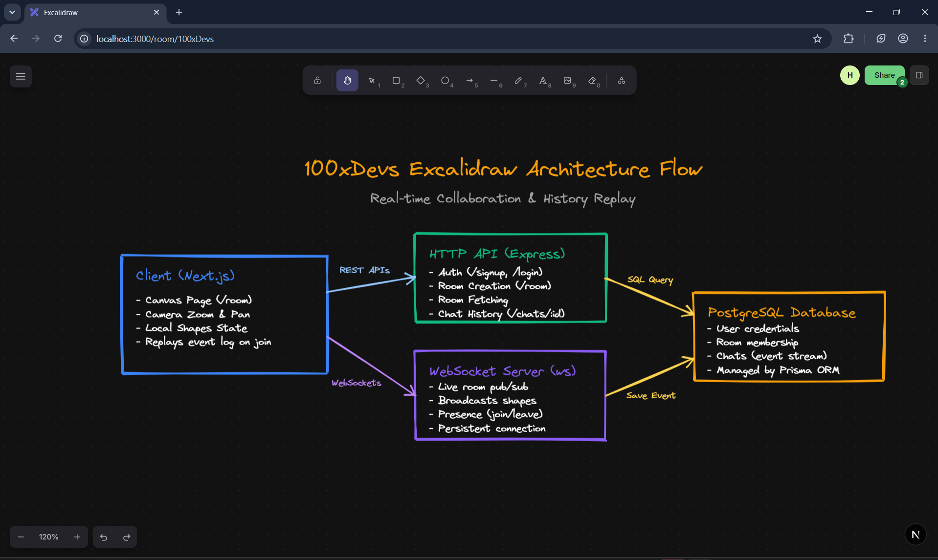938x560 pixels.
Task: Open a new browser tab
Action: coord(179,12)
